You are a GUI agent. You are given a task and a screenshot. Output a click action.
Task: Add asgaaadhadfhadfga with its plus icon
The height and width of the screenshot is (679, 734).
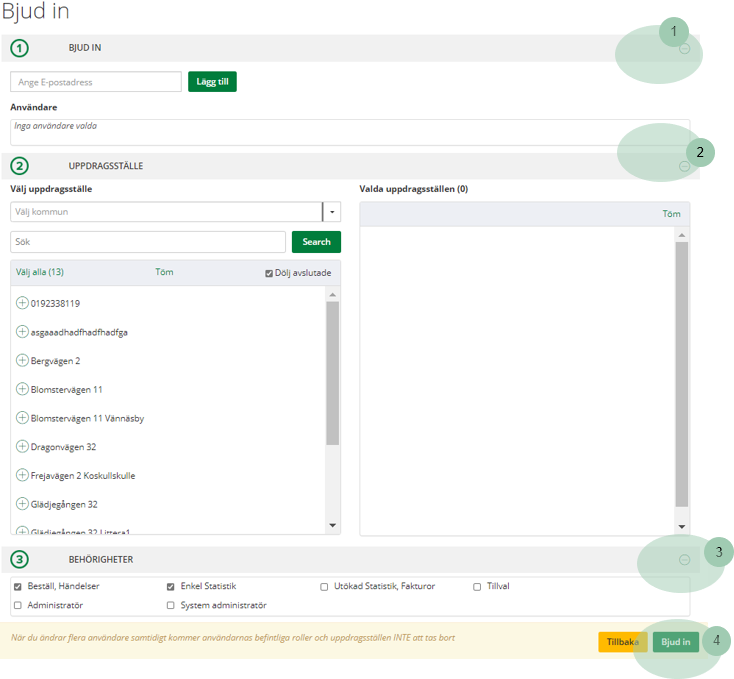point(22,332)
